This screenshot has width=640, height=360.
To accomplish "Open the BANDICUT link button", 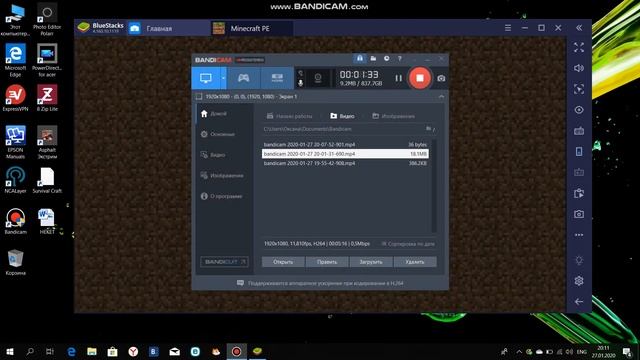I will coord(224,262).
